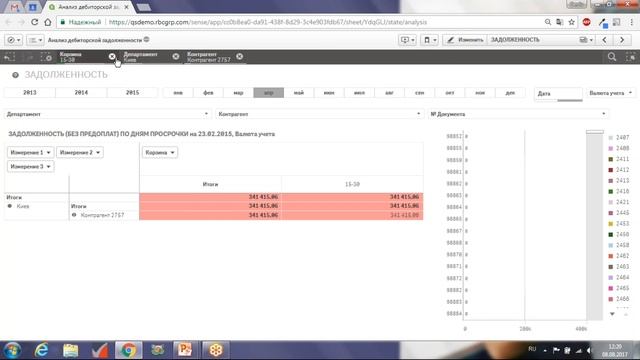This screenshot has height=360, width=640.
Task: Select month май
Action: tap(299, 93)
